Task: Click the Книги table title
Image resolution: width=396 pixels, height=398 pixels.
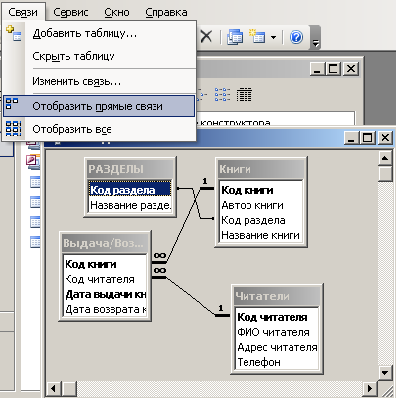Action: [x=261, y=169]
